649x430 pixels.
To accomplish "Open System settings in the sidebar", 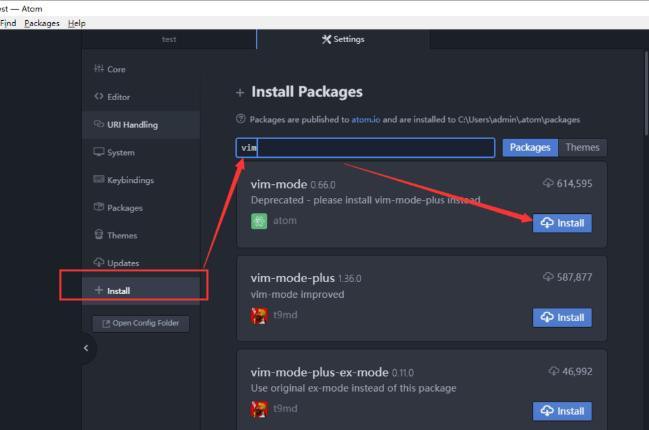I will pyautogui.click(x=141, y=152).
